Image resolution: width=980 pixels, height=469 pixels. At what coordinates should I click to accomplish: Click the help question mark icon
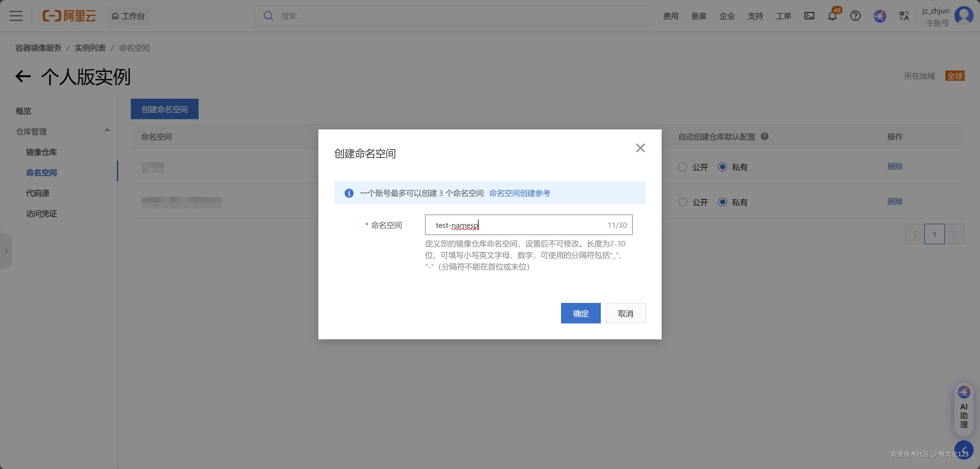point(855,16)
